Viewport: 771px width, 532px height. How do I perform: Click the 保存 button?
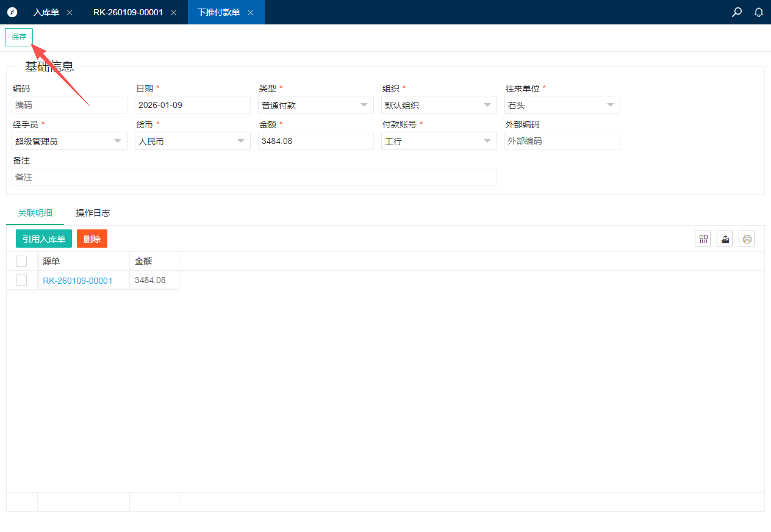coord(19,37)
